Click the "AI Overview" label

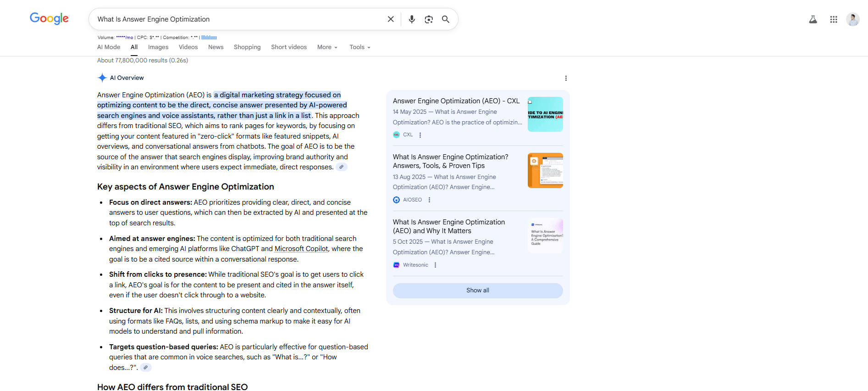click(x=127, y=78)
